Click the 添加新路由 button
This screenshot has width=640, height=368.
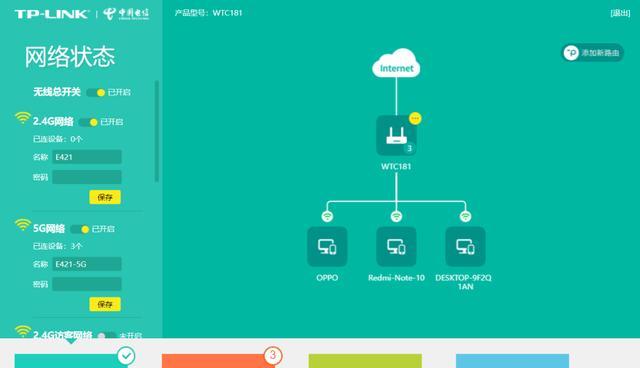click(593, 53)
